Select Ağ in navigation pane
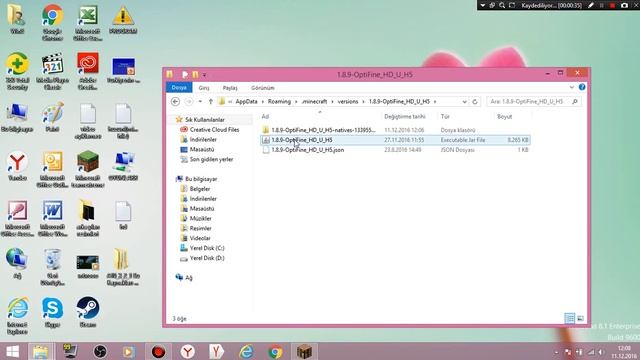The height and width of the screenshot is (360, 640). pyautogui.click(x=184, y=278)
